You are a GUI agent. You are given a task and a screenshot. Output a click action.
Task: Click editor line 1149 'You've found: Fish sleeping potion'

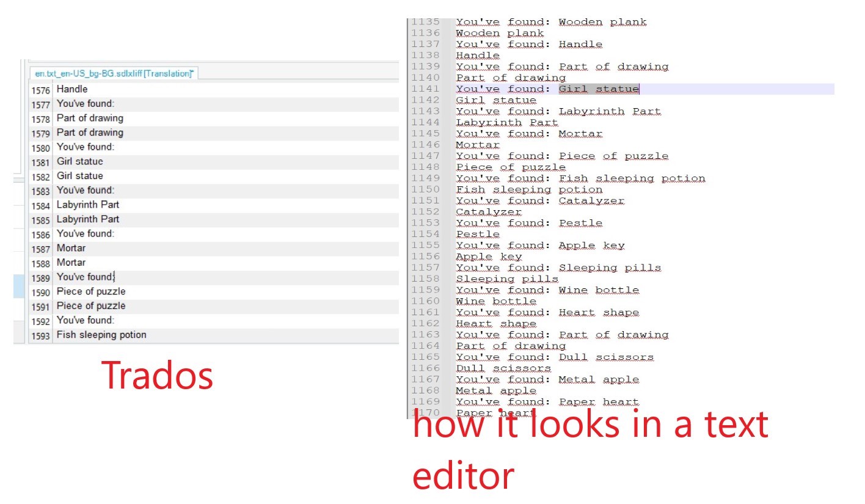[x=580, y=178]
